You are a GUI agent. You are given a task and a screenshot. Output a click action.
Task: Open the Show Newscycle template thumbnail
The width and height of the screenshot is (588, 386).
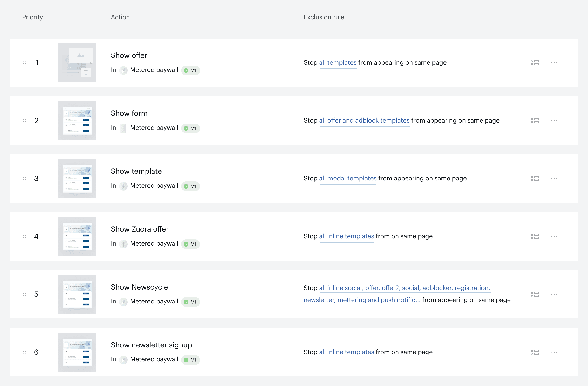77,294
